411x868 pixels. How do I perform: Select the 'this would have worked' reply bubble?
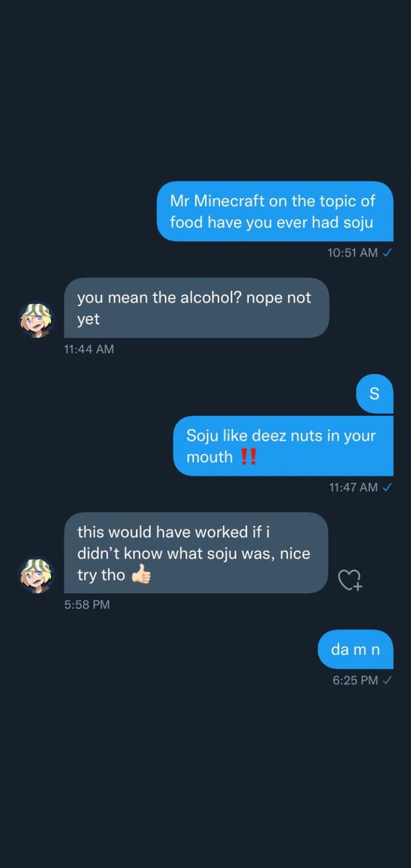coord(196,553)
